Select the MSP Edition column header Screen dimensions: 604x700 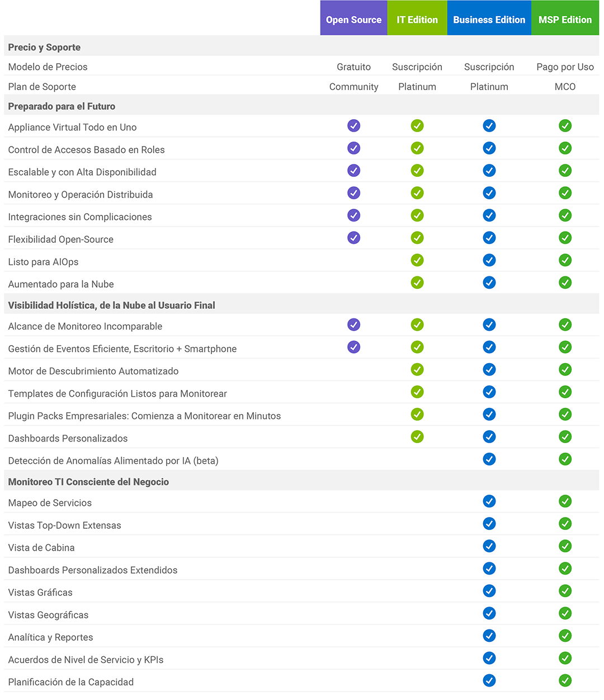tap(565, 18)
